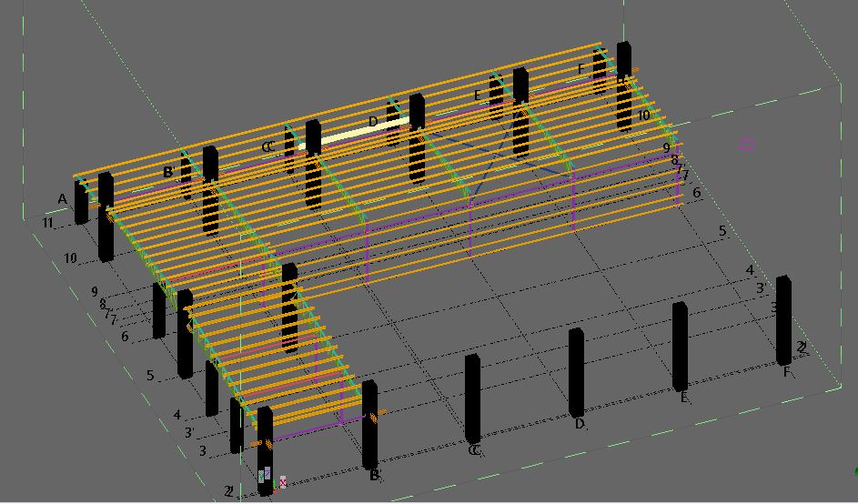Click the red X axis symbol at origin

283,482
